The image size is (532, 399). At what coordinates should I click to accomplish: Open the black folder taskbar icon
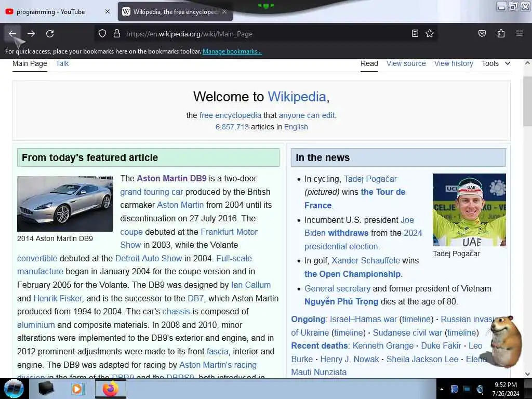46,389
